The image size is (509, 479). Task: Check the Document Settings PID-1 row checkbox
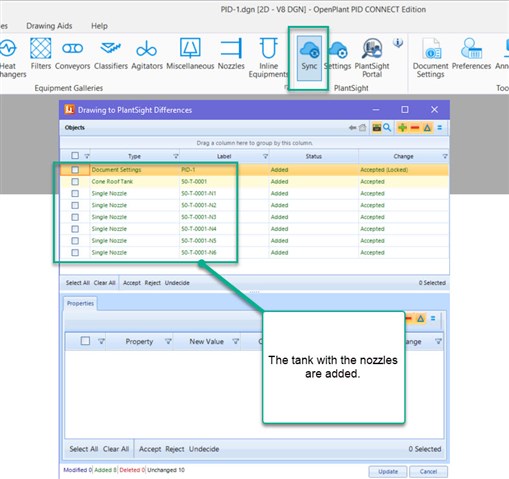[x=75, y=170]
